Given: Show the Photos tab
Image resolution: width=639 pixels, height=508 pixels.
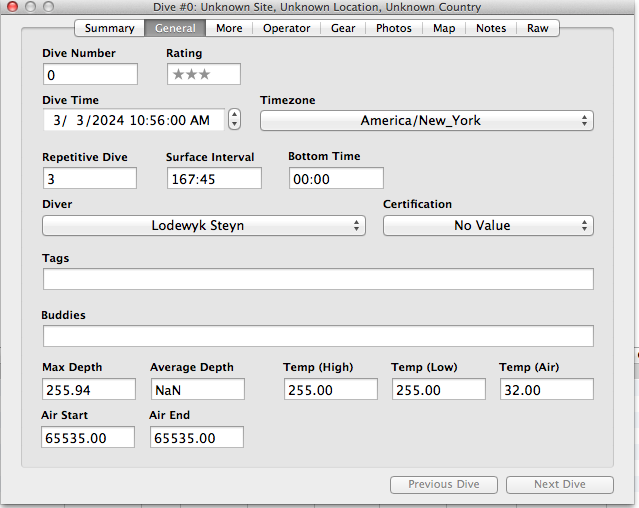Looking at the screenshot, I should click(393, 28).
